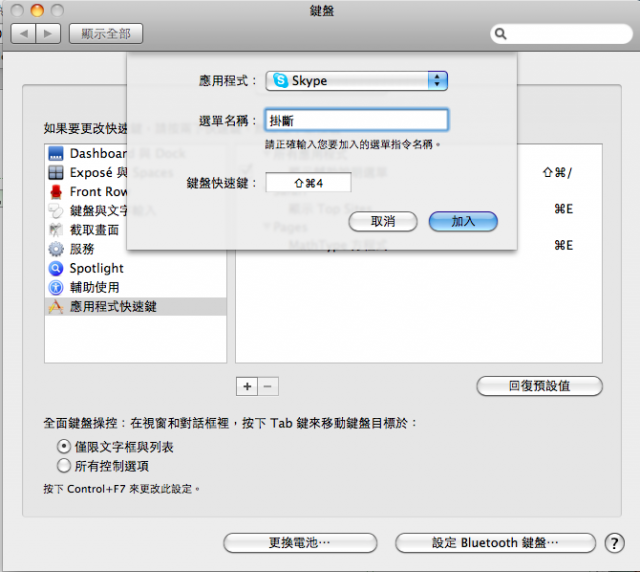Image resolution: width=640 pixels, height=572 pixels.
Task: Select the Spotlight magnifier icon
Action: click(56, 268)
